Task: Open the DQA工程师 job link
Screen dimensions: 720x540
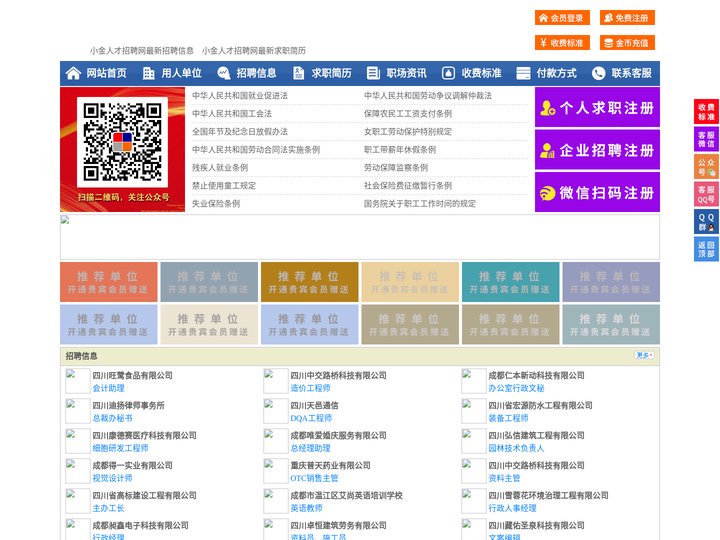Action: point(311,418)
